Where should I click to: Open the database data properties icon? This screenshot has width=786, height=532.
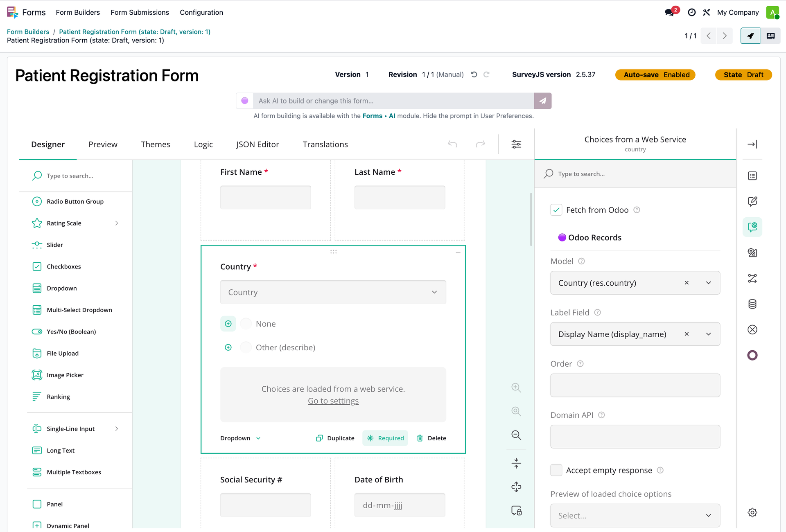(x=752, y=304)
